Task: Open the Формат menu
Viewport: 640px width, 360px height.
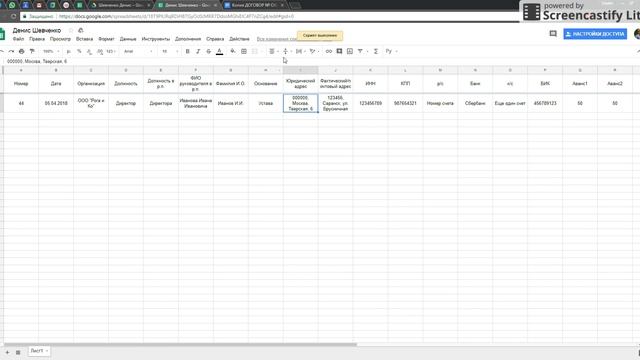Action: tap(107, 39)
